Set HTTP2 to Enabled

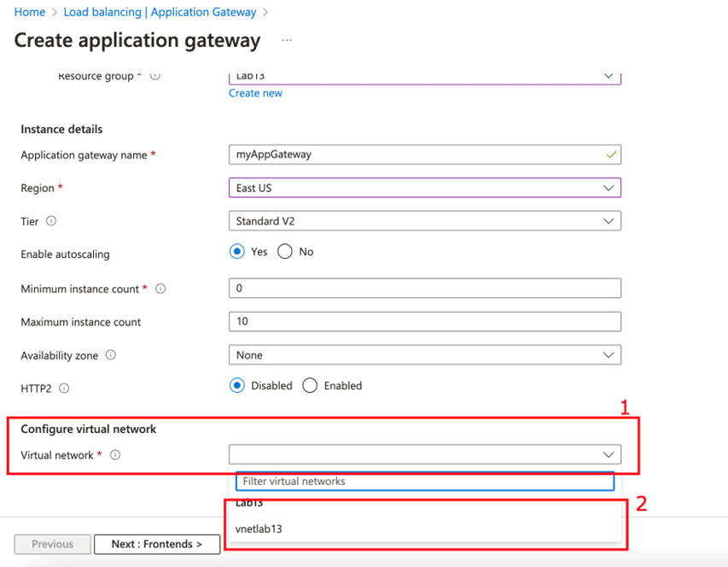(309, 385)
